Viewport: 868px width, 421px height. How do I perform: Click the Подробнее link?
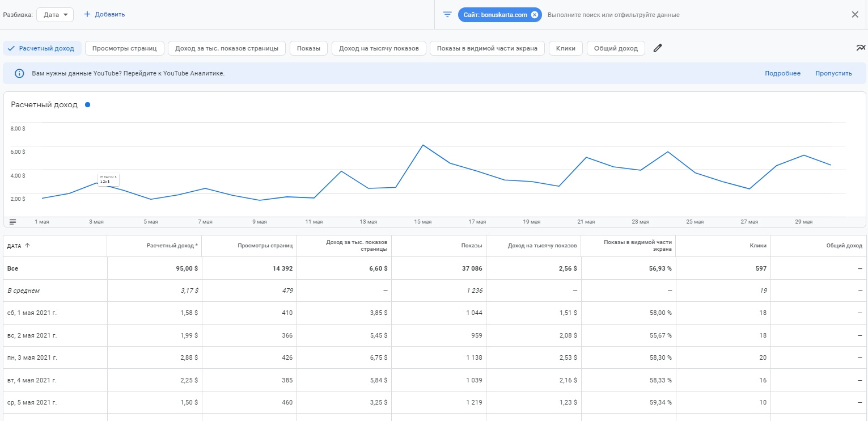[x=782, y=73]
